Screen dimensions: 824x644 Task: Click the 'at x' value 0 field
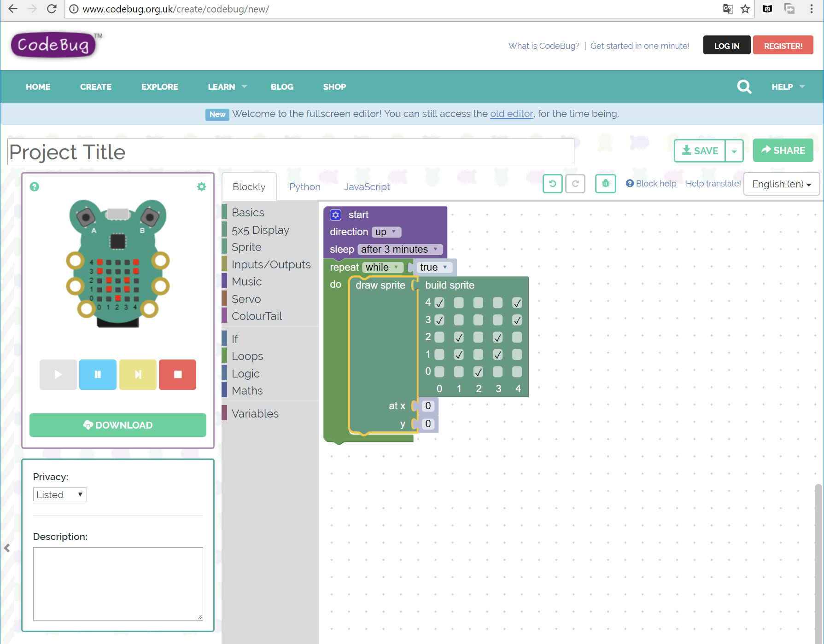[x=428, y=406]
